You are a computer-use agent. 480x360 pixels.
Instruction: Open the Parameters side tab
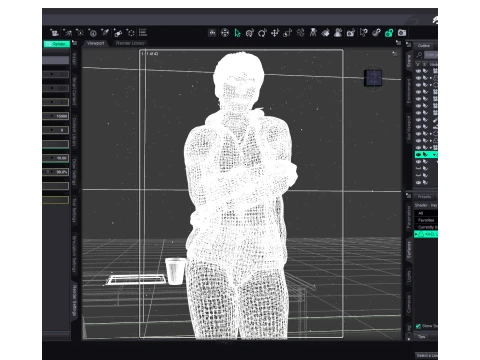click(409, 217)
